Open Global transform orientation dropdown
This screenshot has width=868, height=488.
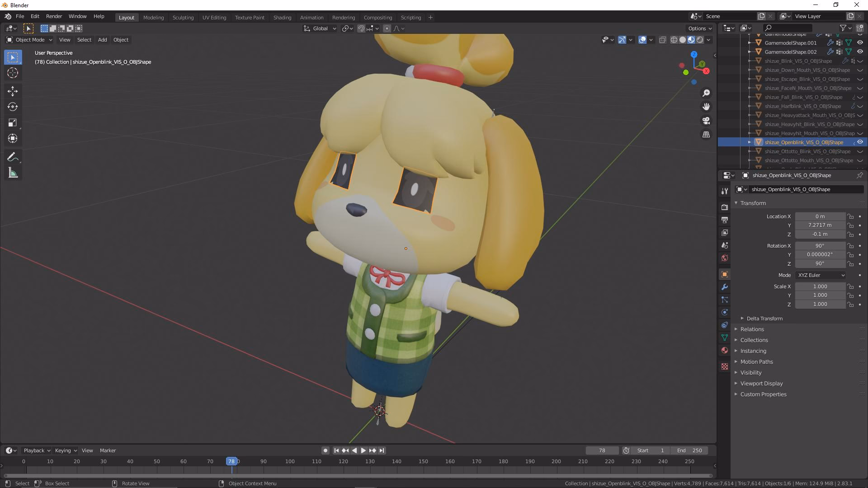[x=320, y=28]
